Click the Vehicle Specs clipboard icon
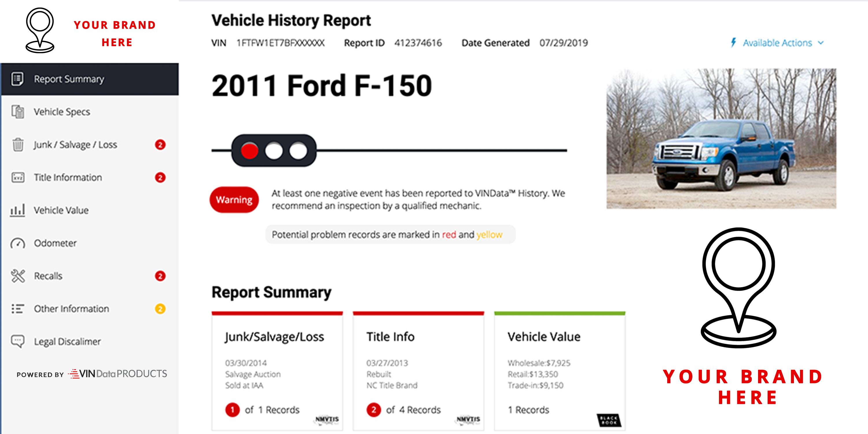The image size is (868, 434). pos(18,111)
